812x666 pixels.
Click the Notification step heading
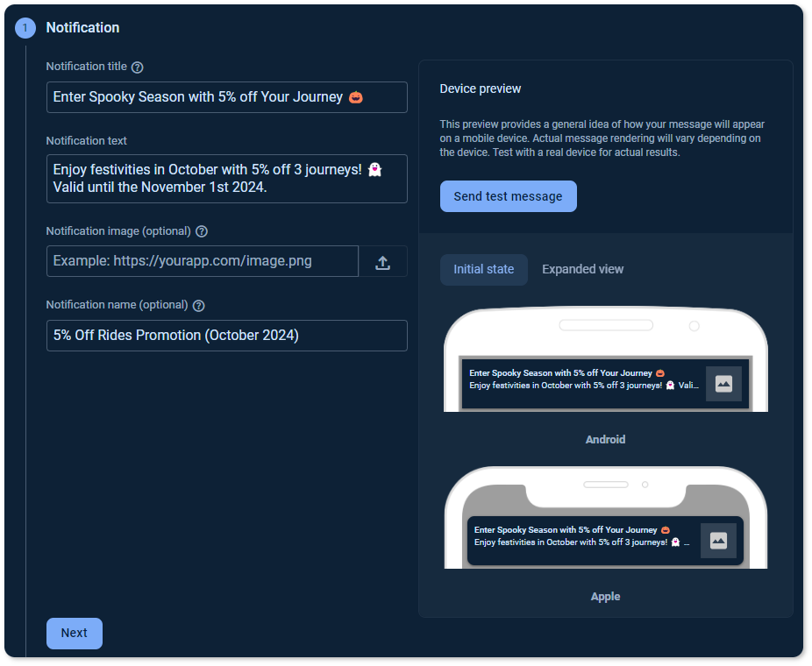[x=82, y=28]
